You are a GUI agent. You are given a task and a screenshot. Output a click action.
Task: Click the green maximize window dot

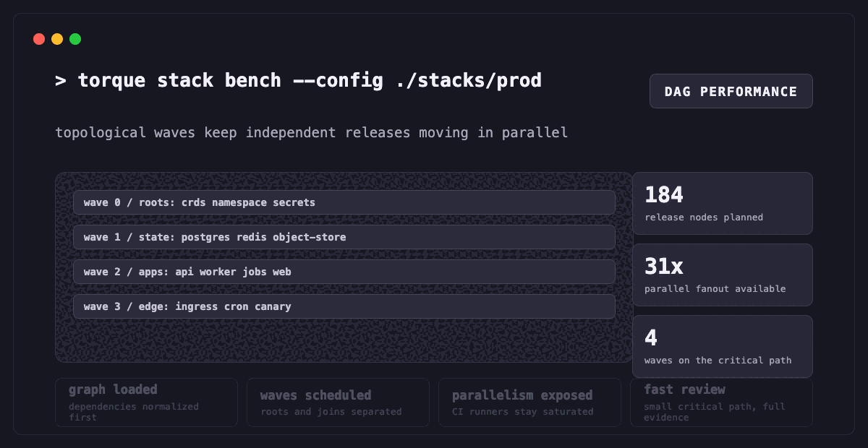pyautogui.click(x=75, y=39)
